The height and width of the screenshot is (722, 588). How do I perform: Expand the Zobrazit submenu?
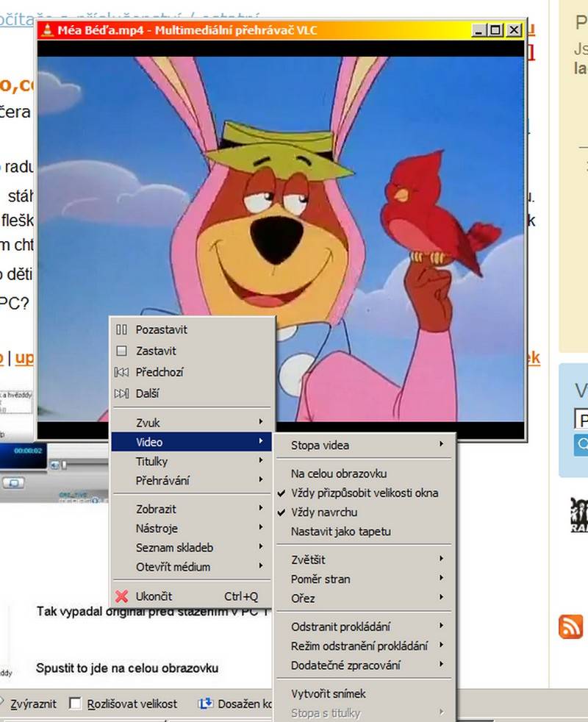(191, 510)
